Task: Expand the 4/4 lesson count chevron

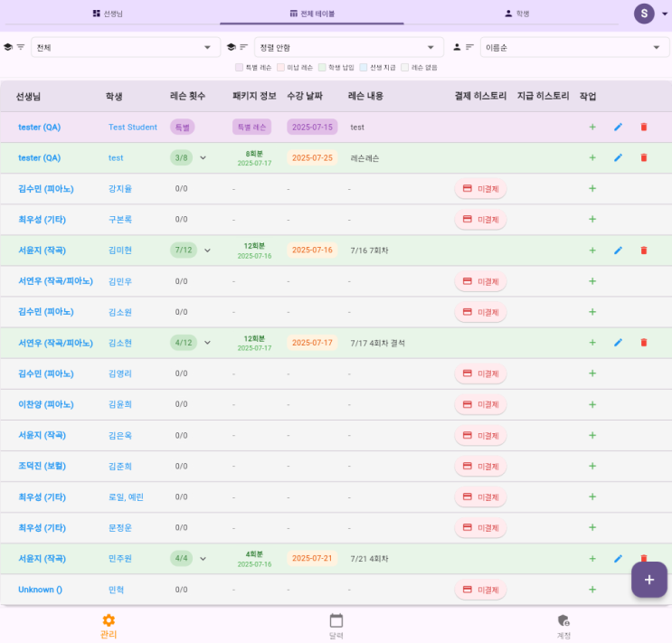Action: coord(203,559)
